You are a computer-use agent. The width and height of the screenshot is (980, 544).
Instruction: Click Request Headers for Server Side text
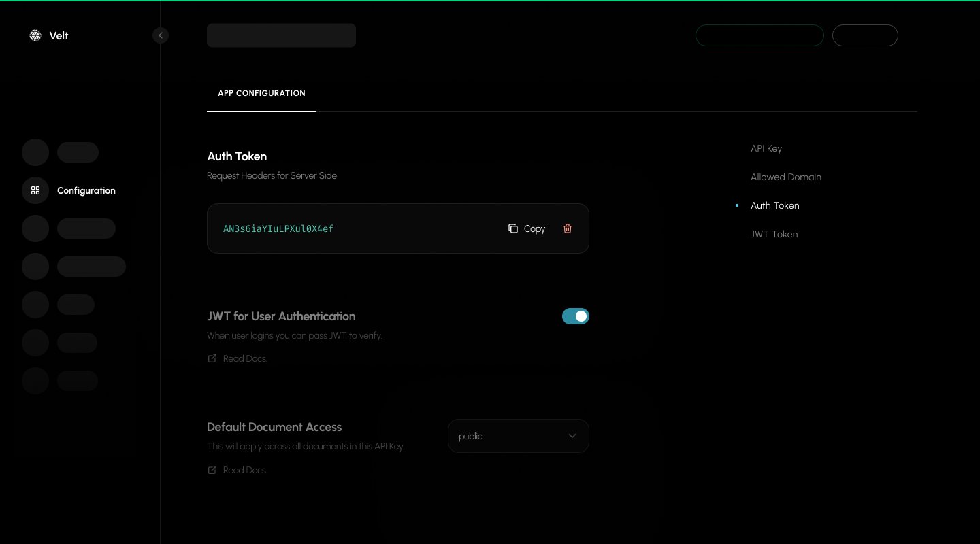(x=272, y=175)
